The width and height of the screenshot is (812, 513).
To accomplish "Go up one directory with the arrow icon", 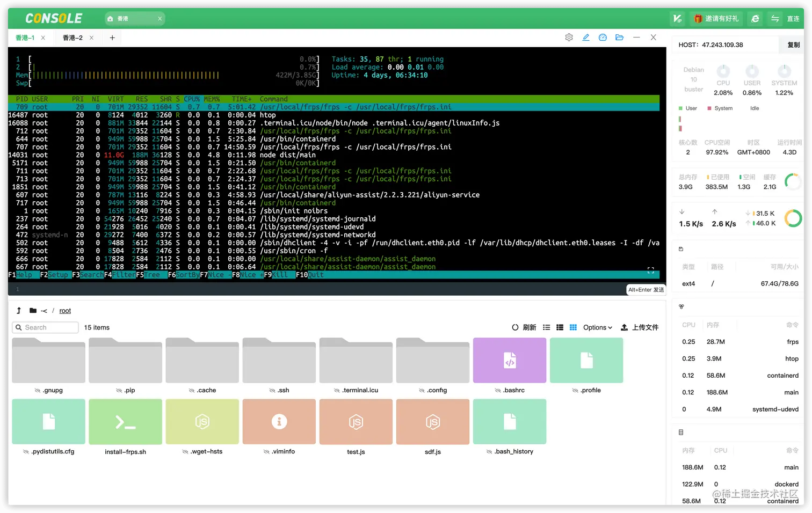I will (x=19, y=311).
